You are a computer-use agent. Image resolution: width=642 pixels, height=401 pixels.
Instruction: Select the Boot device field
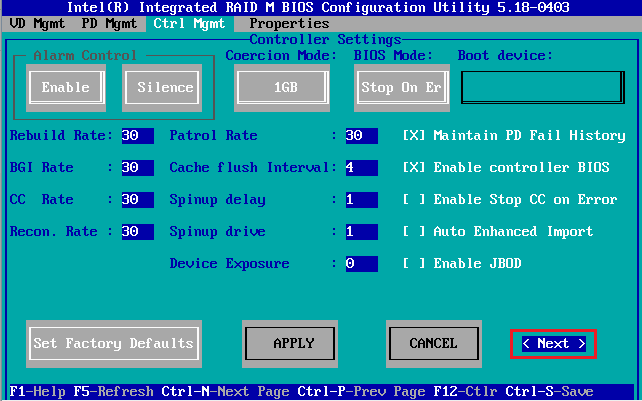[x=543, y=87]
